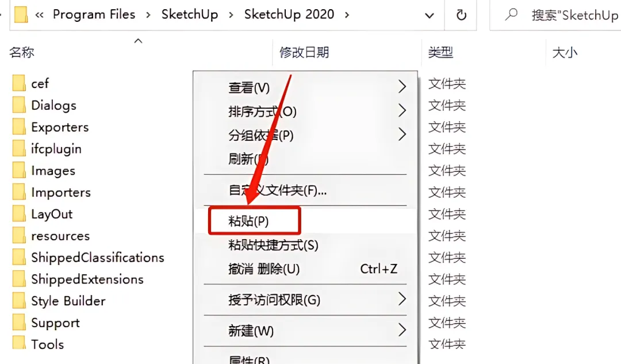Click the refresh icon beside address bar

(461, 15)
